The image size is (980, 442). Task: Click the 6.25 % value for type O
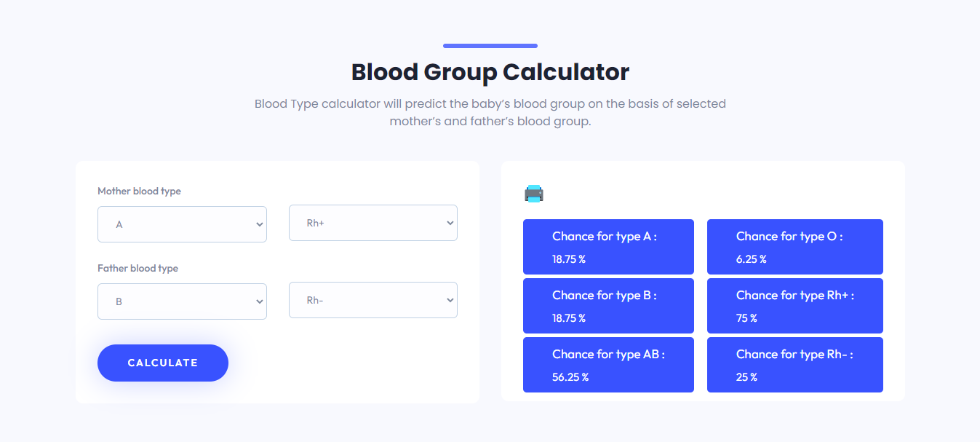pos(751,259)
